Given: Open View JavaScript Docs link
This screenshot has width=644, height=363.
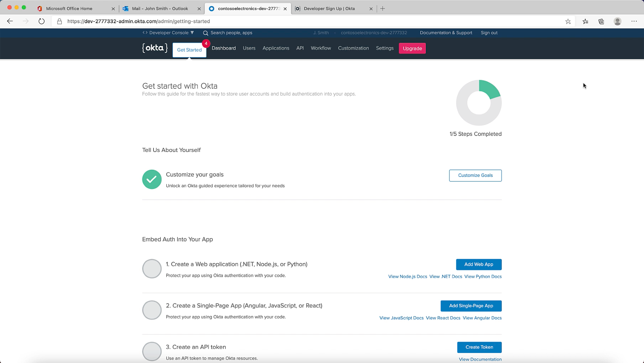Looking at the screenshot, I should (401, 318).
